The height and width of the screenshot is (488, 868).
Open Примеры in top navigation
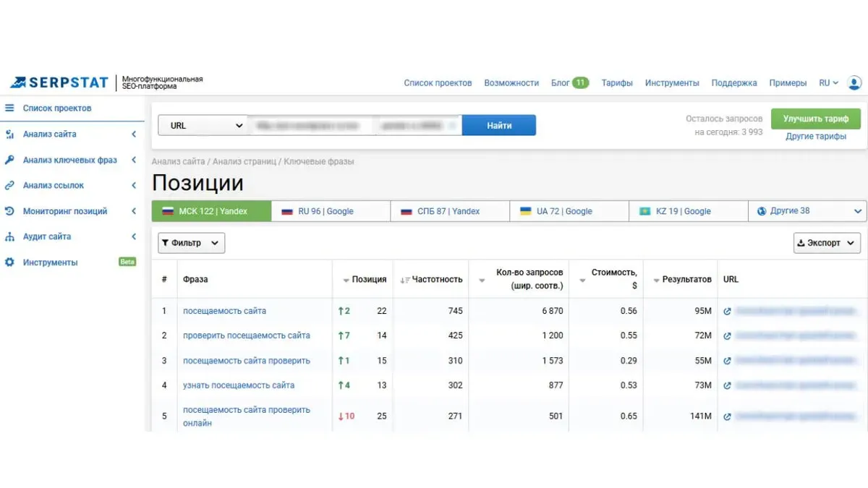point(788,83)
